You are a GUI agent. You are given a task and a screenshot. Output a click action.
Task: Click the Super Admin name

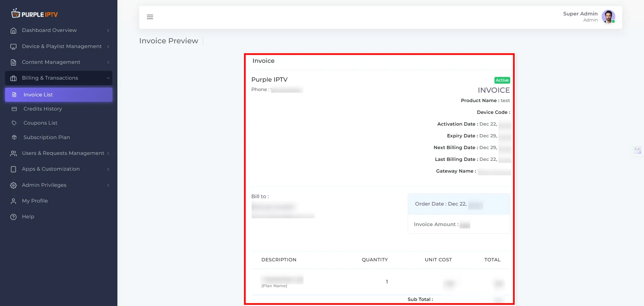tap(580, 14)
